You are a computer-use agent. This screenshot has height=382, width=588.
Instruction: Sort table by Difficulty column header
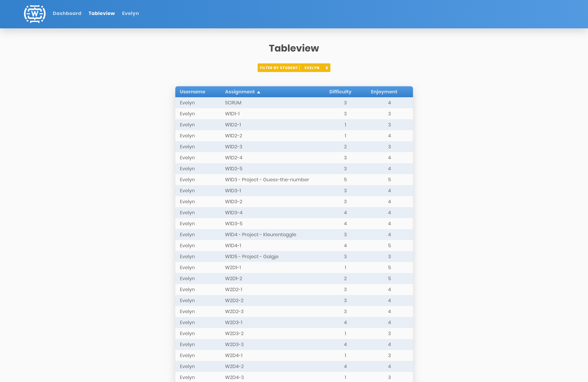tap(340, 92)
